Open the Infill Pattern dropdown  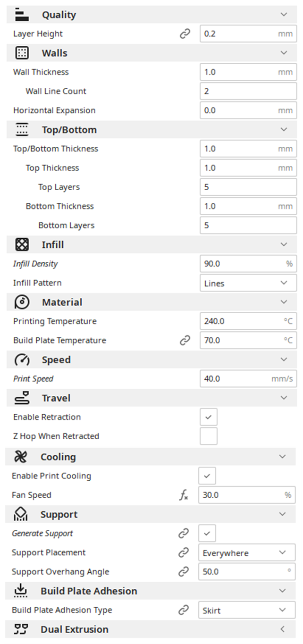[248, 283]
